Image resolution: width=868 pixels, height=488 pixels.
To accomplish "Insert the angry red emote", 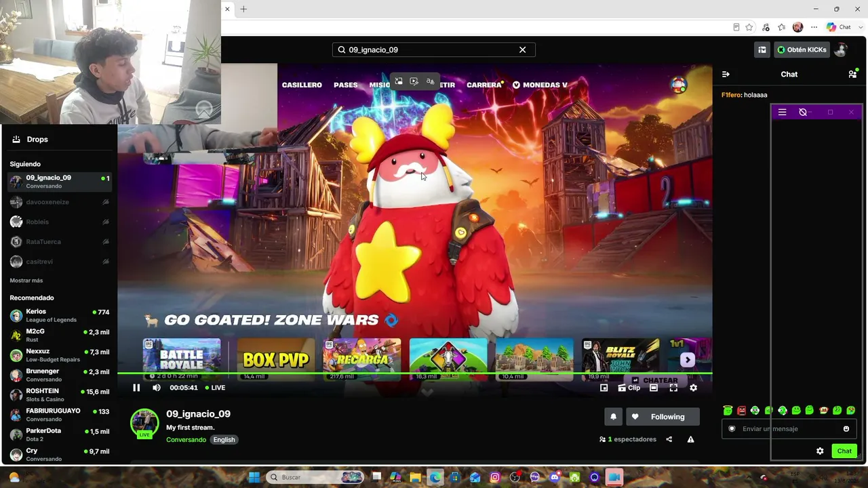I will pyautogui.click(x=741, y=410).
